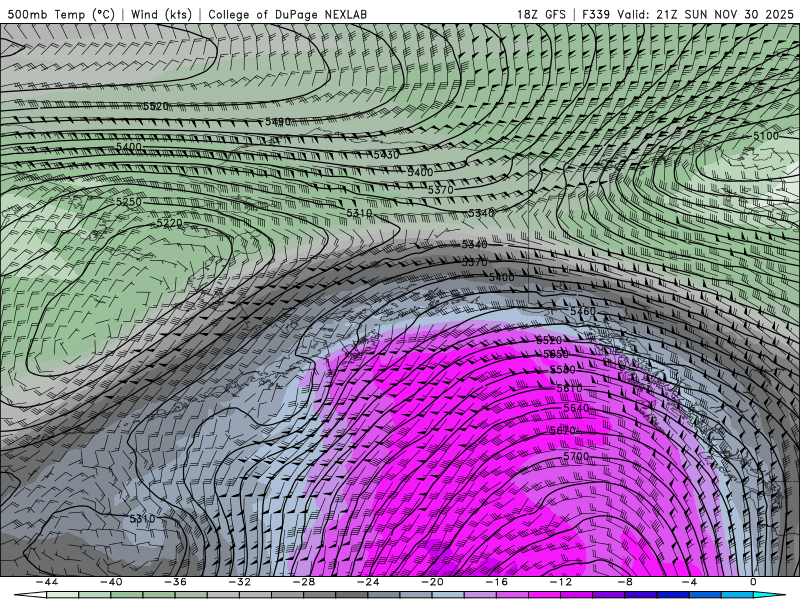Click the -24 color bar label
The image size is (800, 600).
pos(368,582)
